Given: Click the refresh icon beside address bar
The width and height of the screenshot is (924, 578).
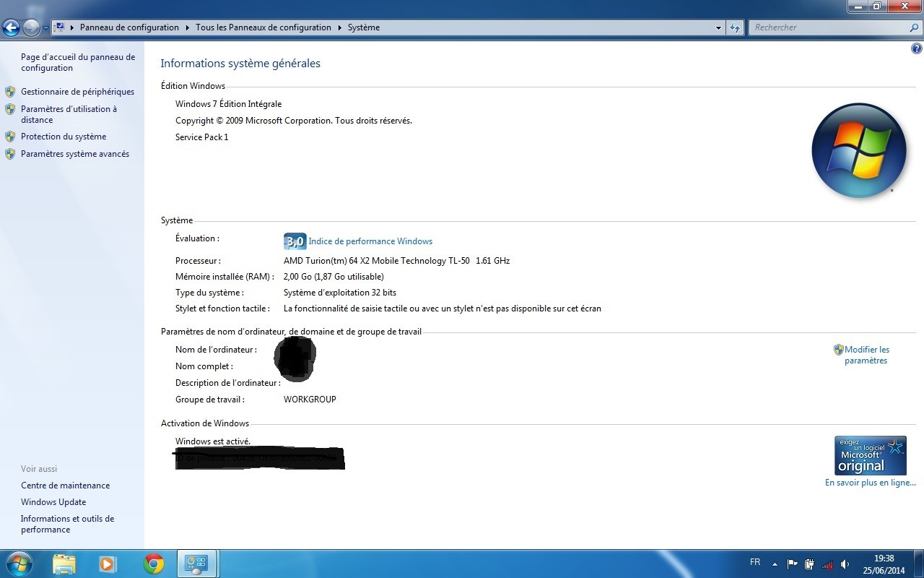Looking at the screenshot, I should coord(735,28).
